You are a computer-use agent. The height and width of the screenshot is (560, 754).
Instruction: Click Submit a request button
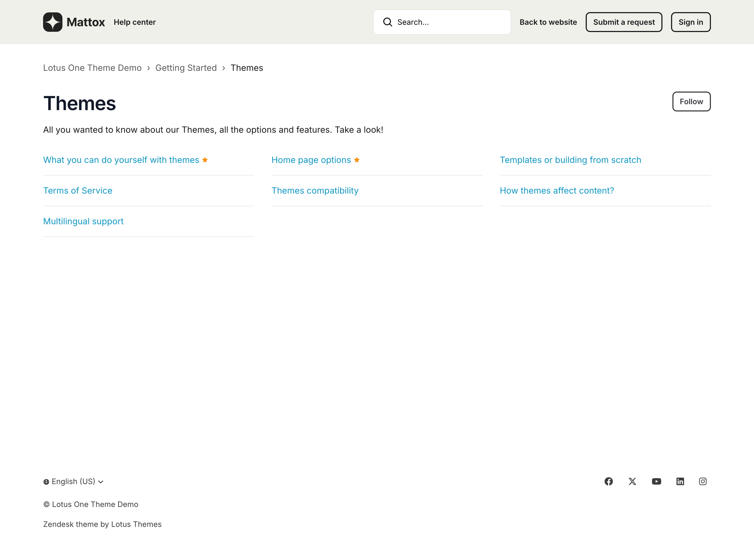(x=624, y=22)
